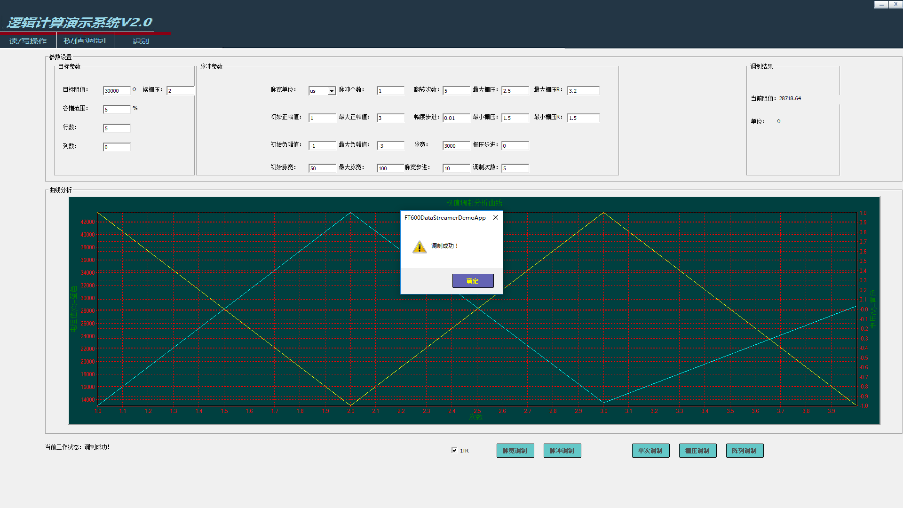The width and height of the screenshot is (903, 508).
Task: Expand the pulse width unit dropdown showing us
Action: click(331, 91)
